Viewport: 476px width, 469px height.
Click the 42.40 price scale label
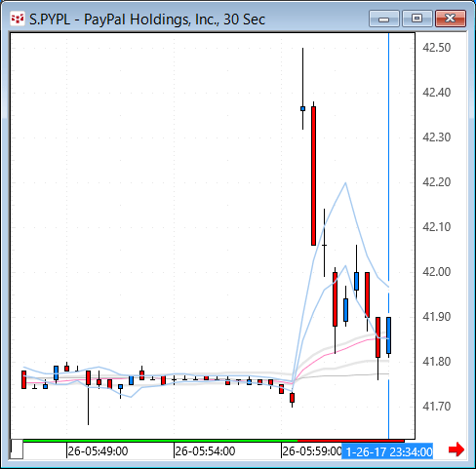coord(436,93)
